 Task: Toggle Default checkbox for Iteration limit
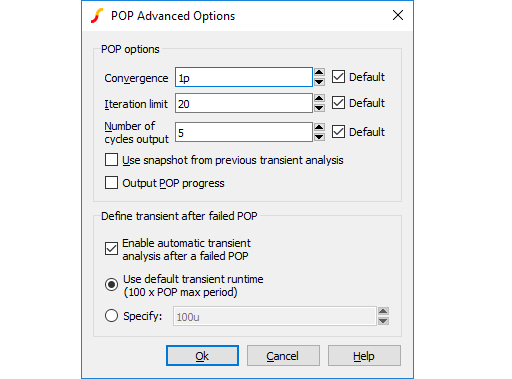(x=338, y=103)
